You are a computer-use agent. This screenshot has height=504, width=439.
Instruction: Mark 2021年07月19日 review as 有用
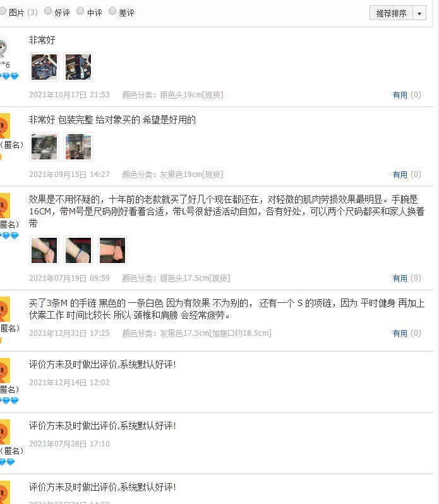click(x=400, y=278)
